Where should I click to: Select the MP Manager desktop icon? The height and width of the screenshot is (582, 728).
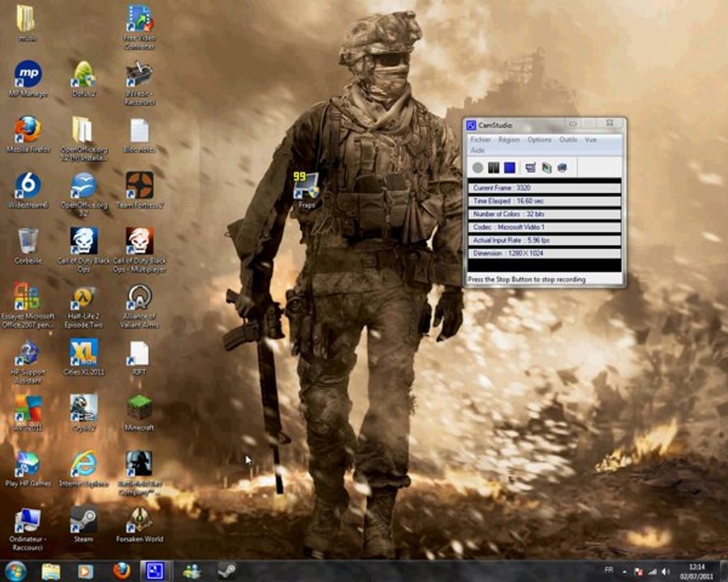(x=28, y=79)
